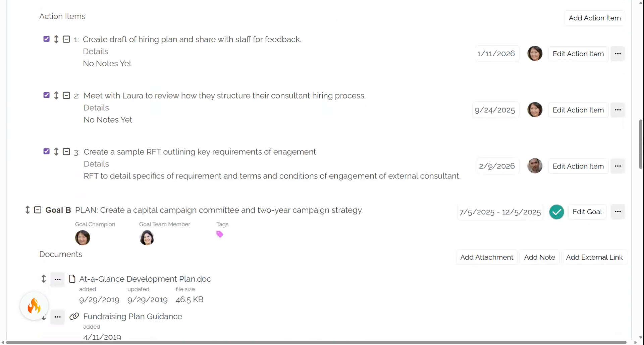Collapse action item 2 details
The image size is (644, 345).
[x=66, y=95]
